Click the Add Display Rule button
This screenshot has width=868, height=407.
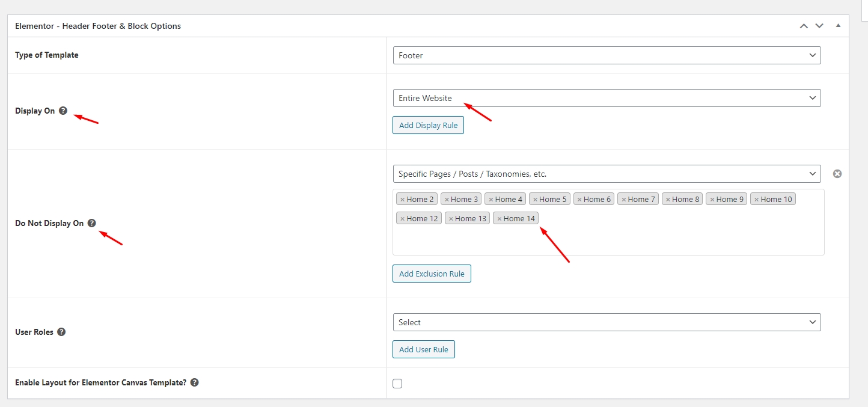click(x=428, y=125)
